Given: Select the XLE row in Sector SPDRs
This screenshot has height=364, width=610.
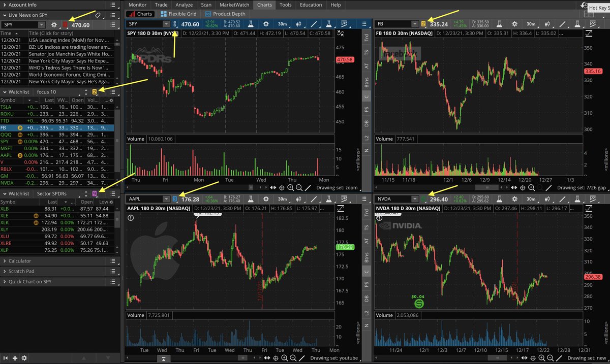Looking at the screenshot, I should pyautogui.click(x=57, y=216).
